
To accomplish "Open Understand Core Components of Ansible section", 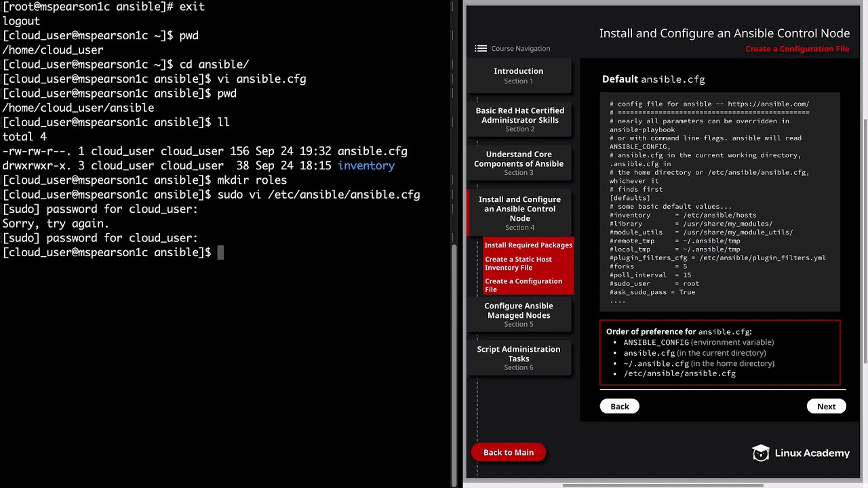I will 519,163.
